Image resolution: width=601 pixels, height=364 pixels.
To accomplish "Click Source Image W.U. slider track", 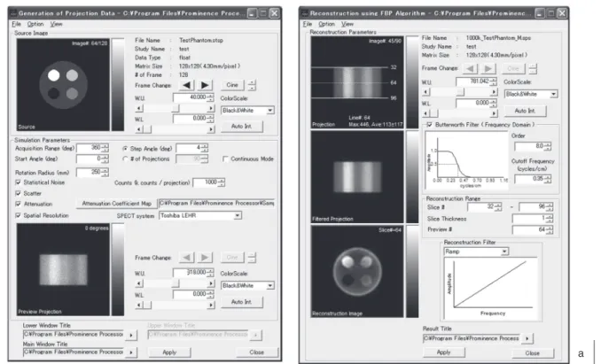I will [175, 109].
